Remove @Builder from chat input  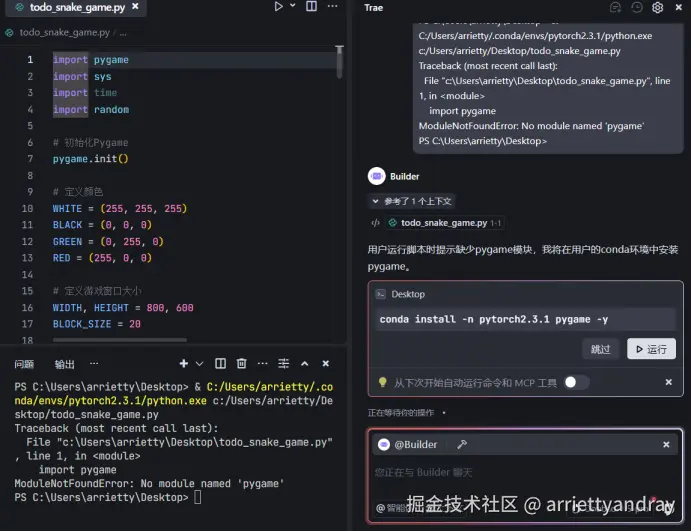point(666,445)
